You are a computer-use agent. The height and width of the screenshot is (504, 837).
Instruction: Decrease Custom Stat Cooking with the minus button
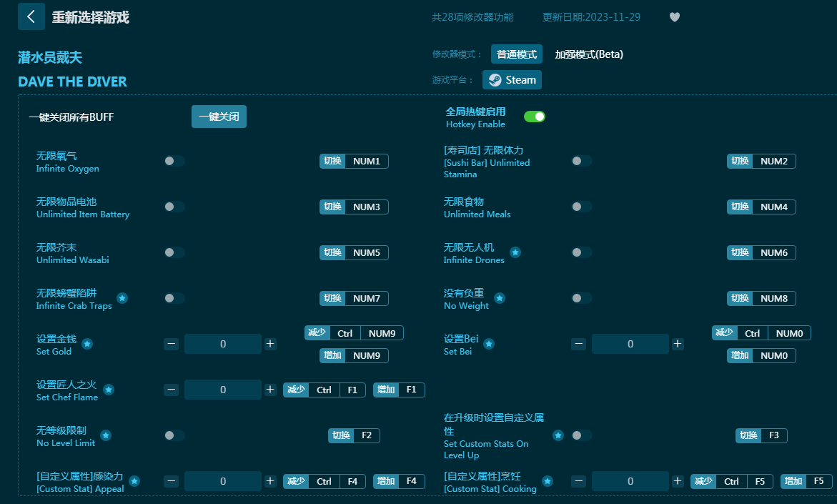pyautogui.click(x=579, y=481)
